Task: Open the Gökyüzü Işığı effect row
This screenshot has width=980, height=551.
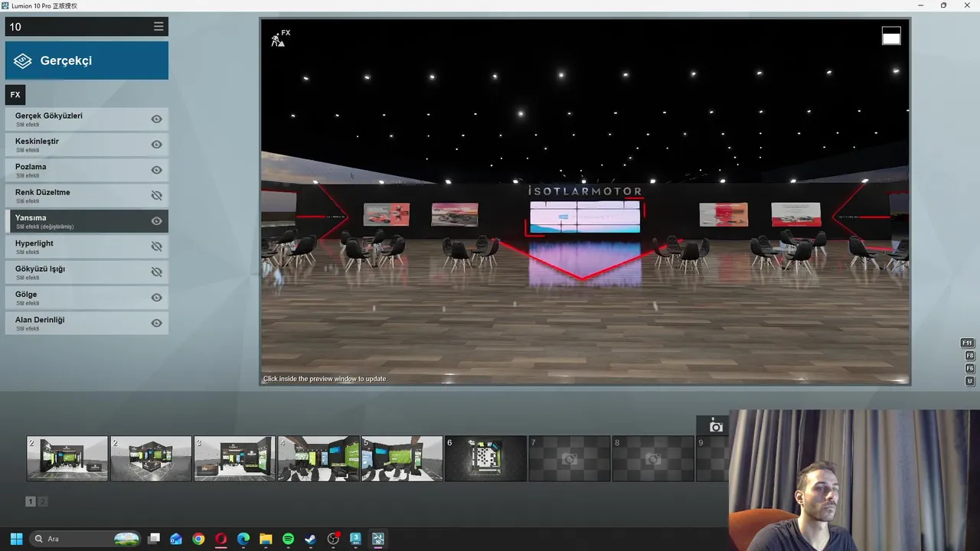Action: (87, 272)
